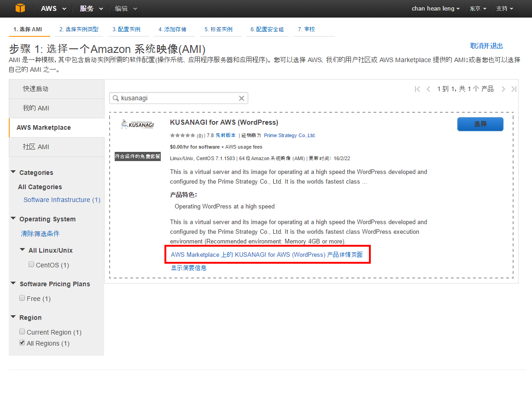Open the 服务 services dropdown
The width and height of the screenshot is (532, 399).
(91, 8)
